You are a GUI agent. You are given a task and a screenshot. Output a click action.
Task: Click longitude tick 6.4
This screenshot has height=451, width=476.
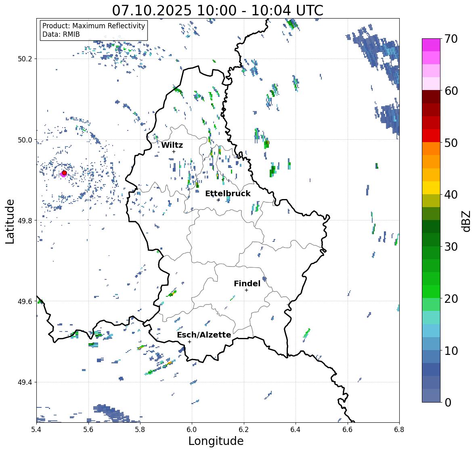click(x=296, y=430)
